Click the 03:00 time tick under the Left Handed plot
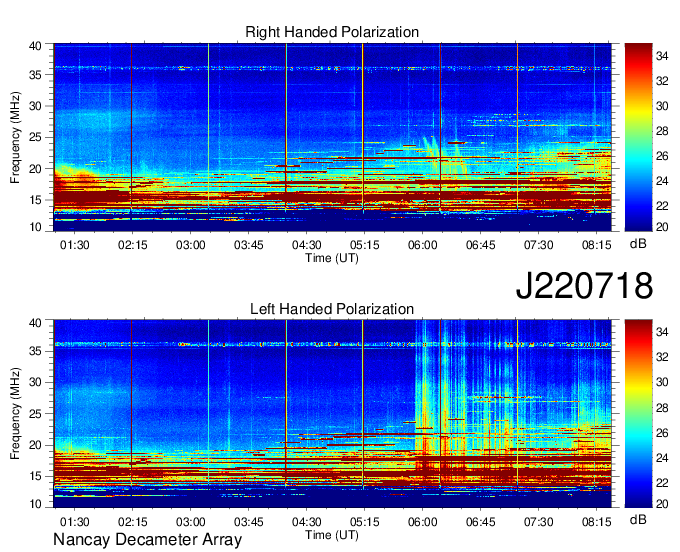This screenshot has width=680, height=552. point(190,522)
